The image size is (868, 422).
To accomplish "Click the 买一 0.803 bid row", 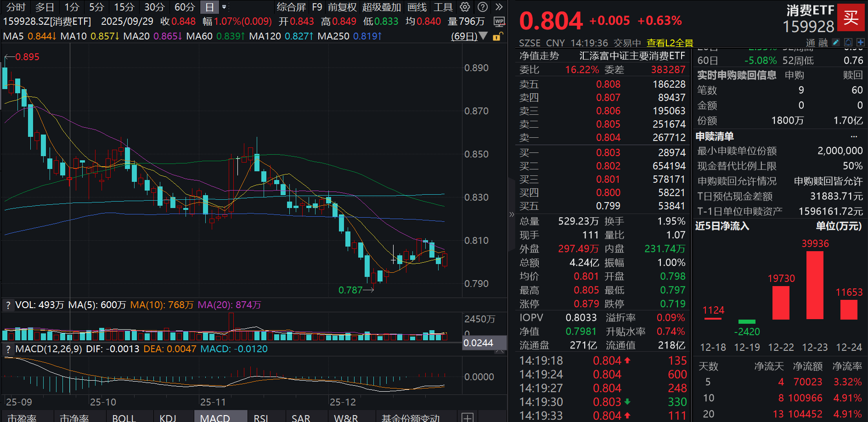I will [597, 152].
